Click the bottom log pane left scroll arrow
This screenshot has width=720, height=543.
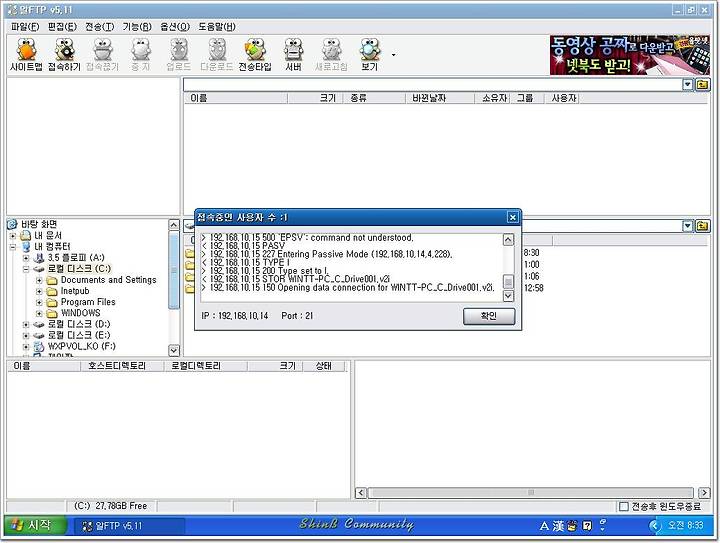361,493
